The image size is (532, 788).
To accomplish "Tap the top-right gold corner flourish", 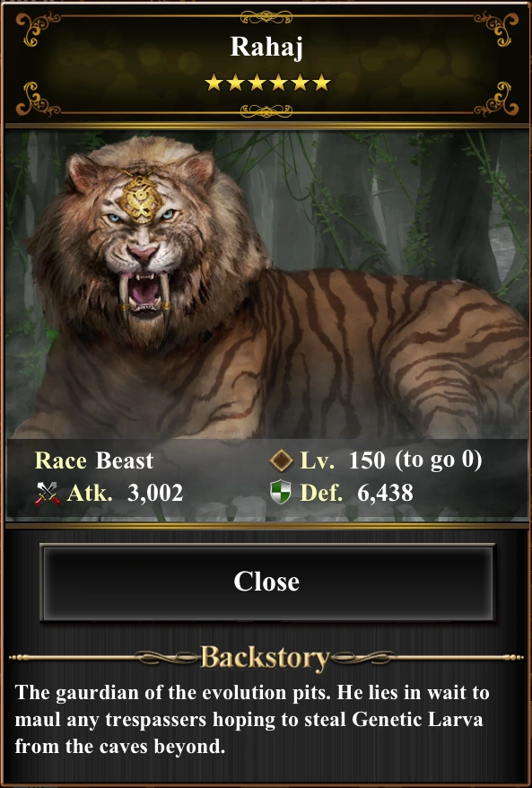I will coord(496,28).
